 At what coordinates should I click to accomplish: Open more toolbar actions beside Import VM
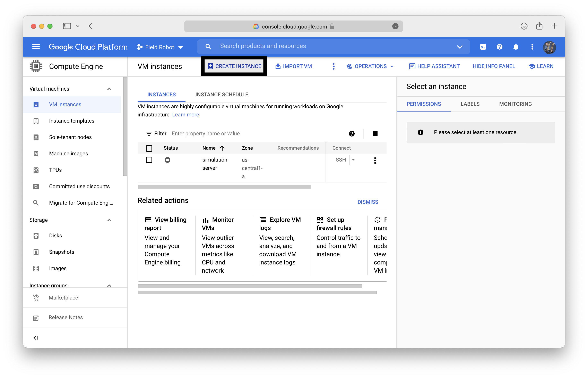(334, 66)
